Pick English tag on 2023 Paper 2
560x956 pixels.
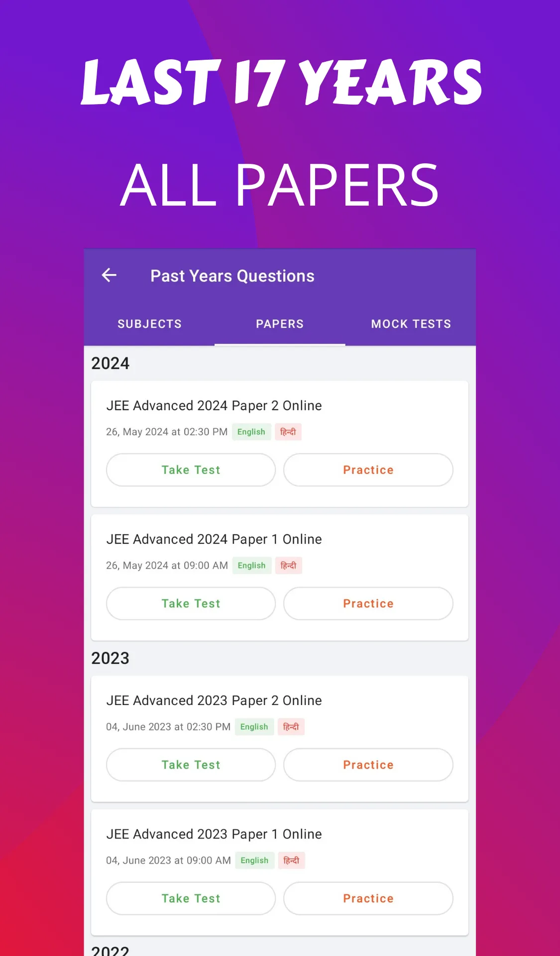254,727
